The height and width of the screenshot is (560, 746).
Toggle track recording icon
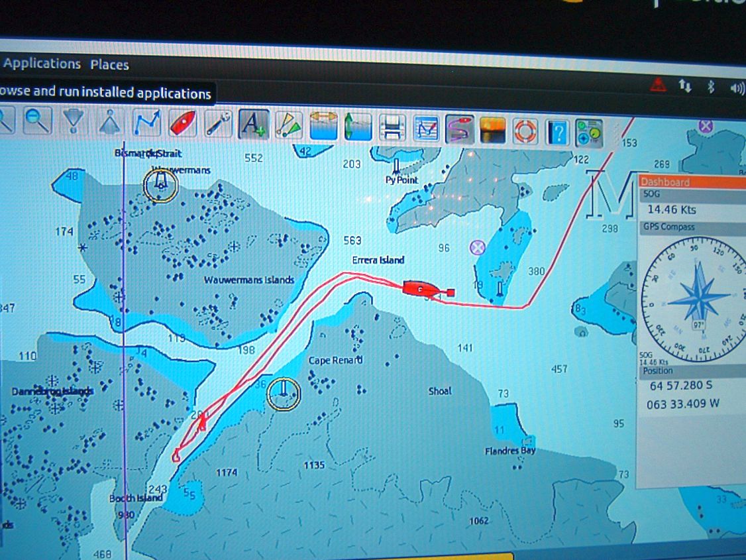tap(460, 129)
